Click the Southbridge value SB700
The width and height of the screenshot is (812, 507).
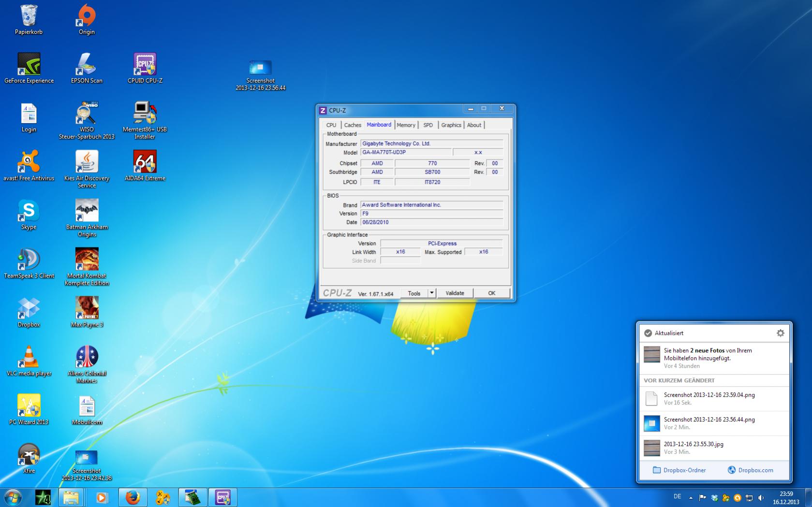click(x=432, y=172)
